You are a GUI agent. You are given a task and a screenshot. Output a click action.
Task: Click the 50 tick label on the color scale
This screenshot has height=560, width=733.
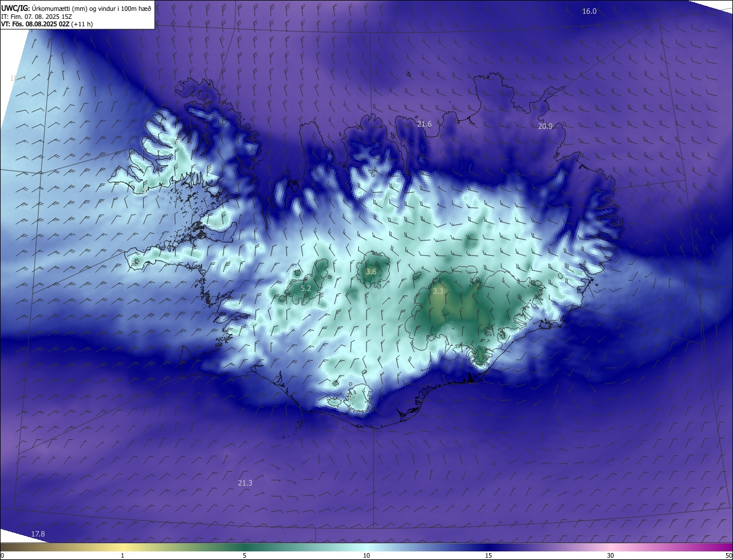728,555
